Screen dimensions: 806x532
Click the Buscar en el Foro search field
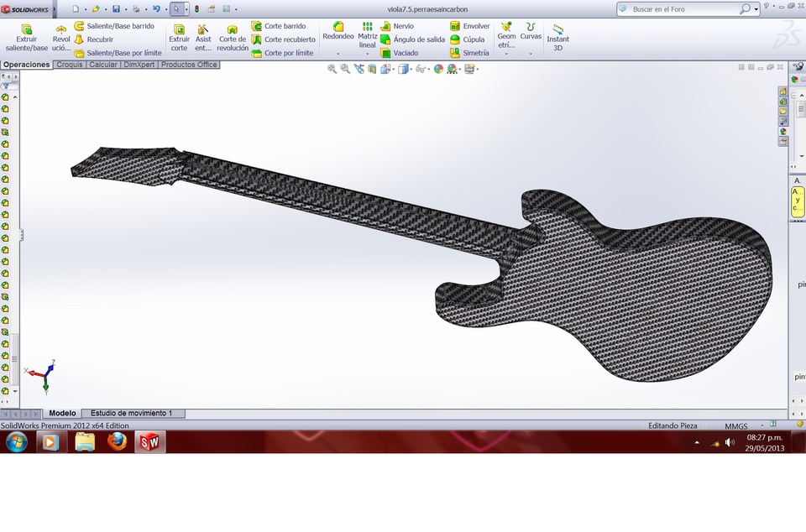tap(683, 9)
